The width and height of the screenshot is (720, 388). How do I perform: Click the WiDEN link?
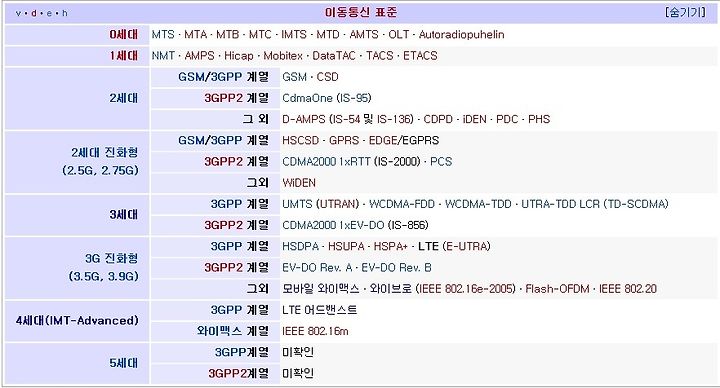299,183
